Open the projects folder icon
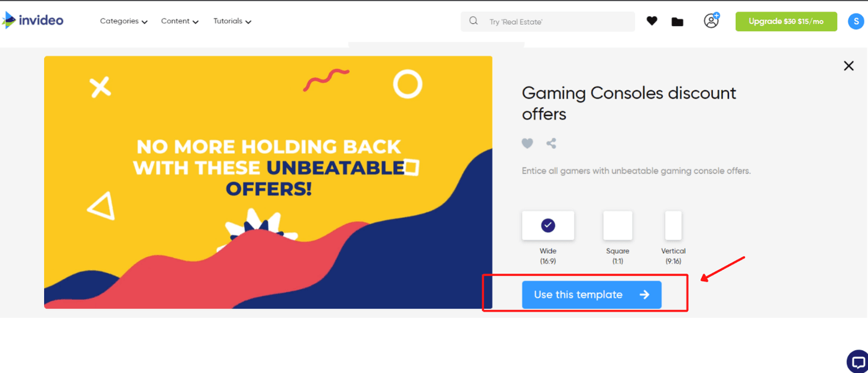The height and width of the screenshot is (373, 868). (677, 22)
